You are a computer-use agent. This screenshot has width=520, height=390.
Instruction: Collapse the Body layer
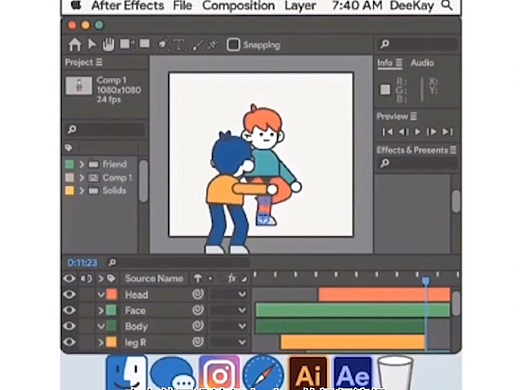pos(101,326)
